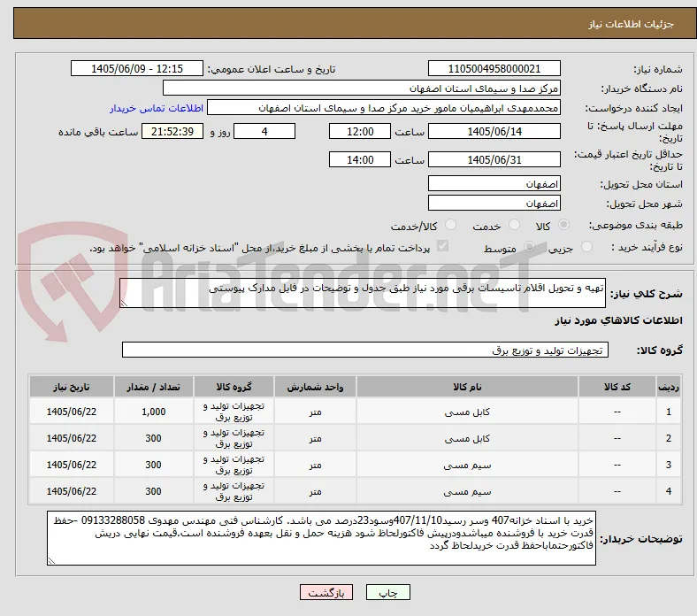Image resolution: width=697 pixels, height=616 pixels.
Task: Click the unit متر in row 4
Action: (315, 492)
